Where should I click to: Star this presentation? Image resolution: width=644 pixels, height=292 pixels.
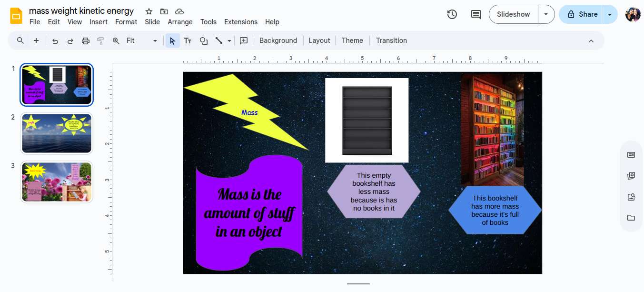(x=149, y=11)
